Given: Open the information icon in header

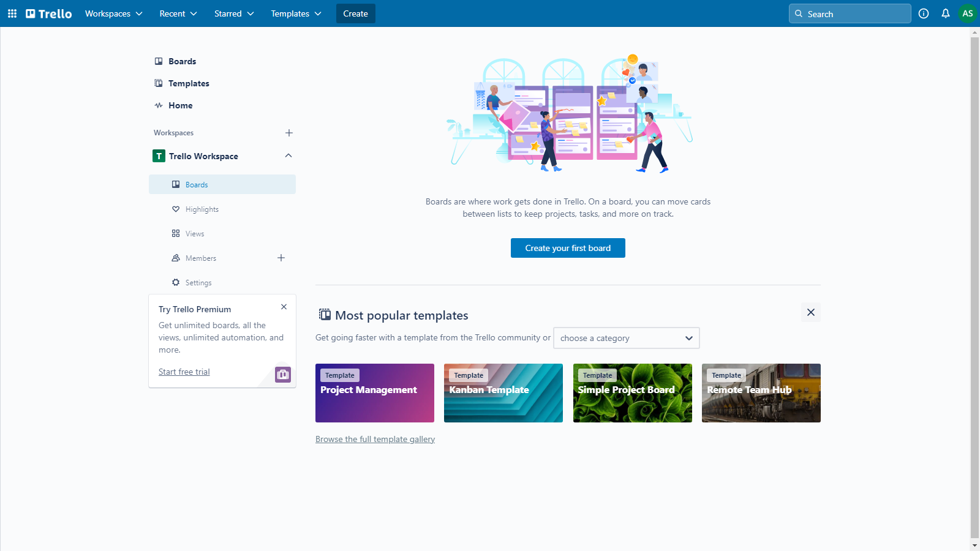Looking at the screenshot, I should point(924,13).
